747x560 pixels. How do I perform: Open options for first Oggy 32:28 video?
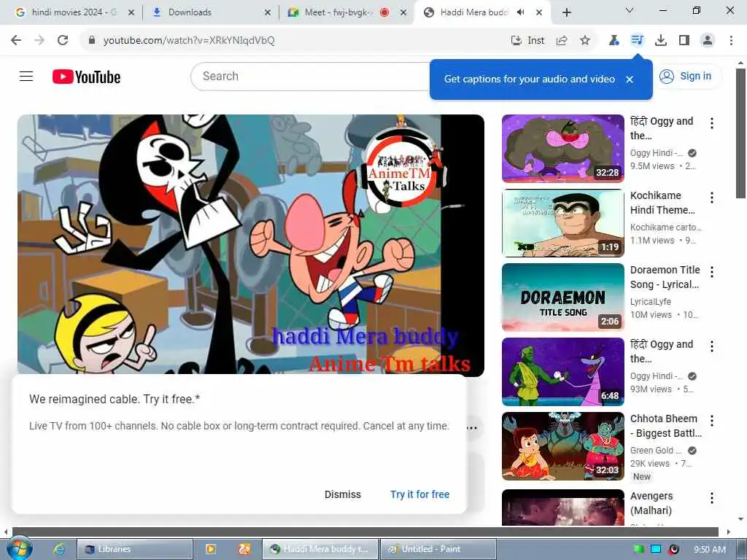click(712, 123)
